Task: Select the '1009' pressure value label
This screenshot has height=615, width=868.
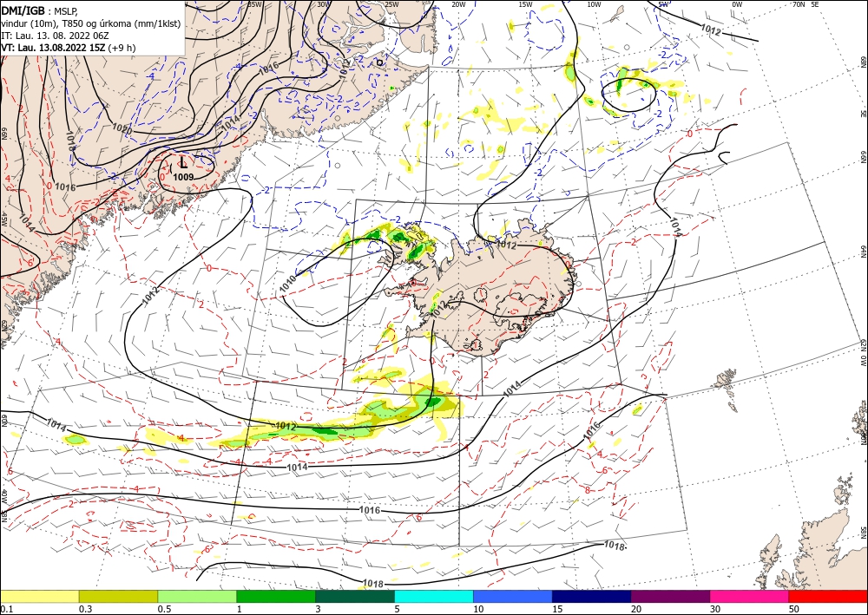Action: pos(183,177)
